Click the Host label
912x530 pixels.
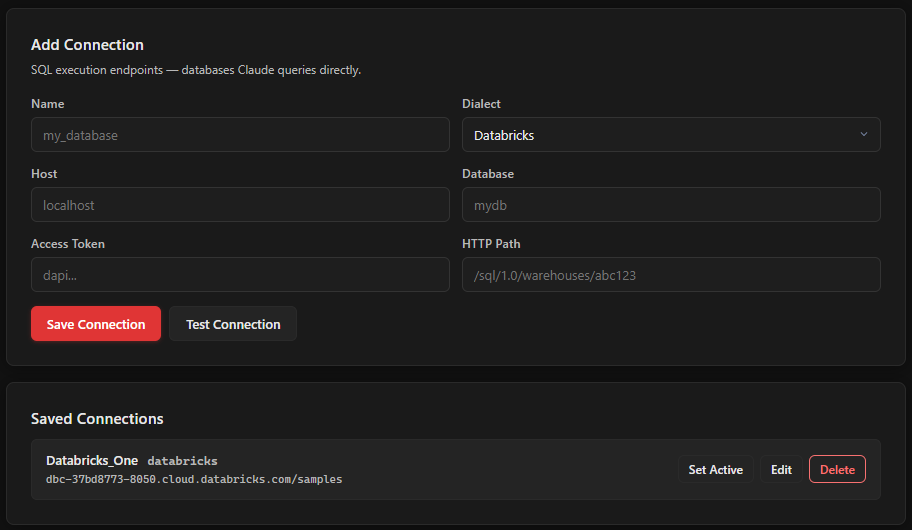point(44,174)
